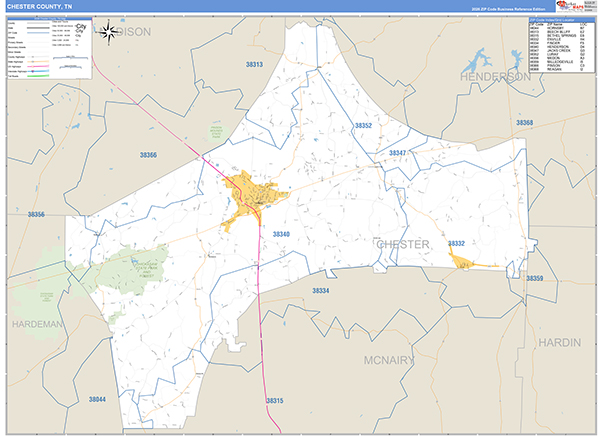
Task: Select ZIP code label 38368
Action: [x=524, y=123]
